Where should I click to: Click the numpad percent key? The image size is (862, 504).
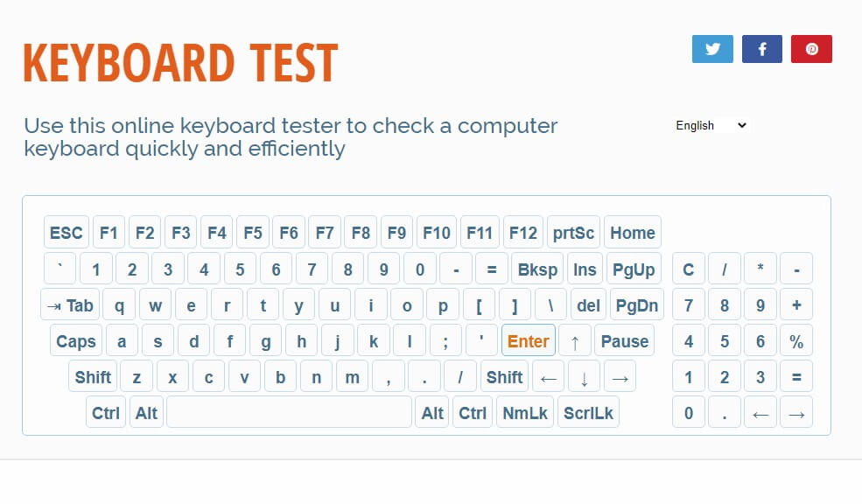796,341
